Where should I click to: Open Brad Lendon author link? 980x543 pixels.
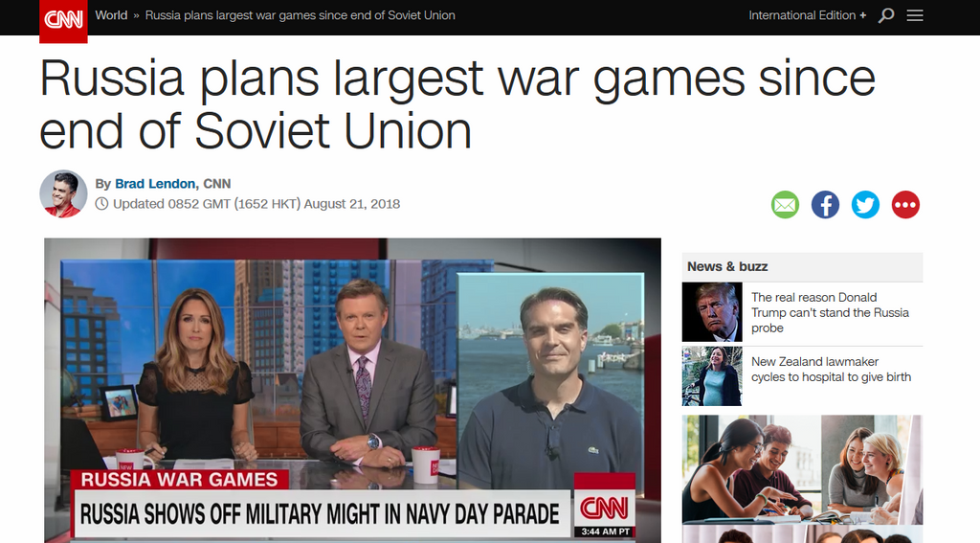point(155,184)
